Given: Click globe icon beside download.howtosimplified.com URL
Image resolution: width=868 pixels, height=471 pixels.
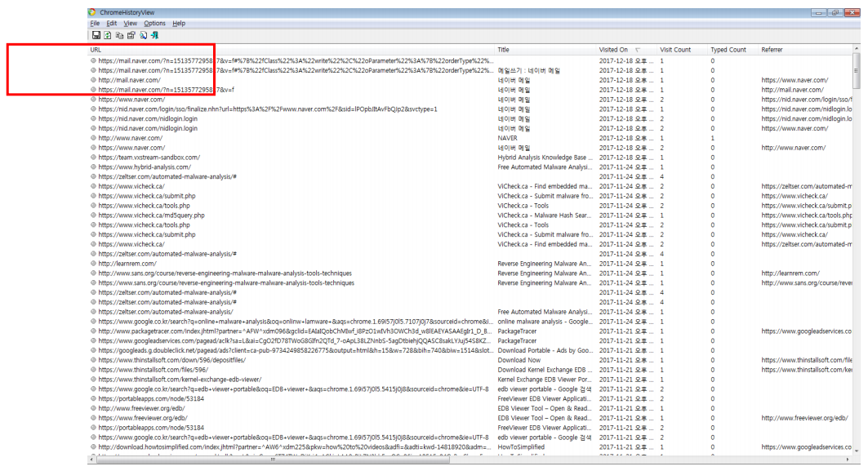Looking at the screenshot, I should pos(94,447).
